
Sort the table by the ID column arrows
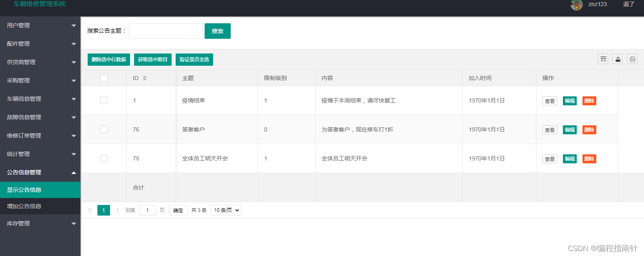pyautogui.click(x=145, y=78)
